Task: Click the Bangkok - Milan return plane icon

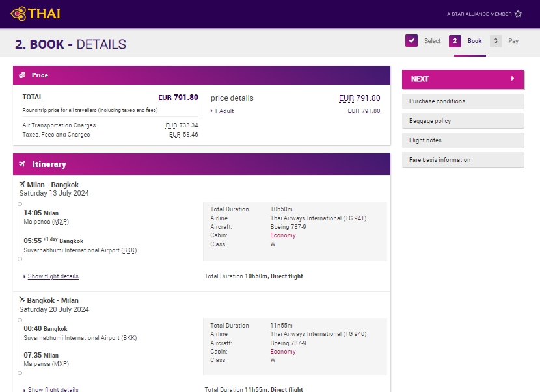Action: point(22,300)
